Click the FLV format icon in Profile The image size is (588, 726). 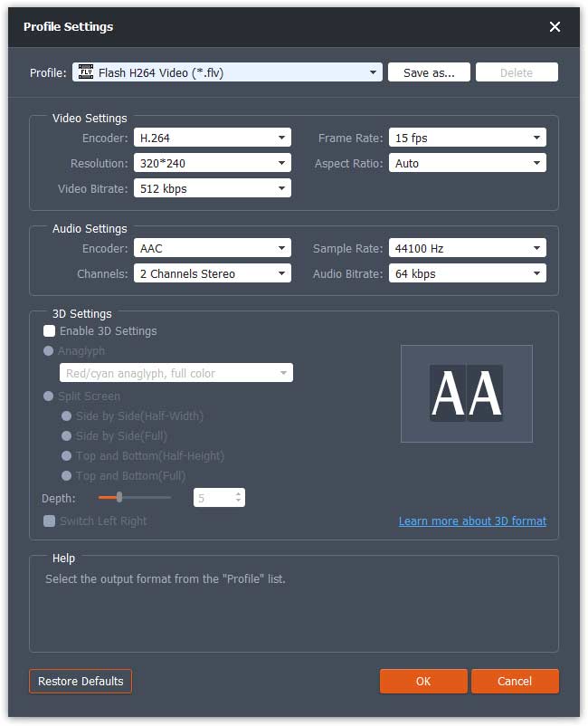tap(86, 72)
